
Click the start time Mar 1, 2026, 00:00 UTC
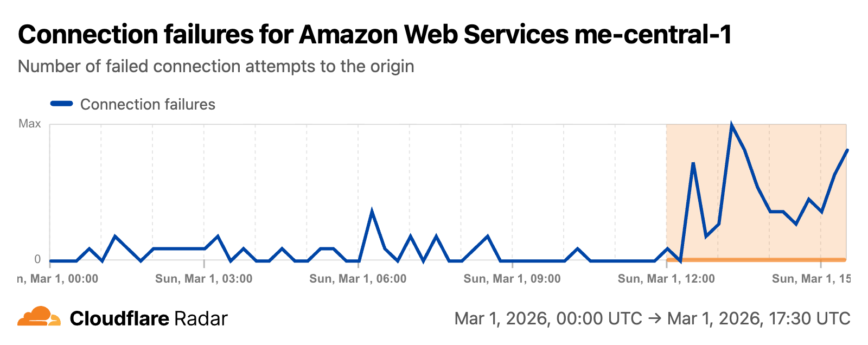[548, 318]
